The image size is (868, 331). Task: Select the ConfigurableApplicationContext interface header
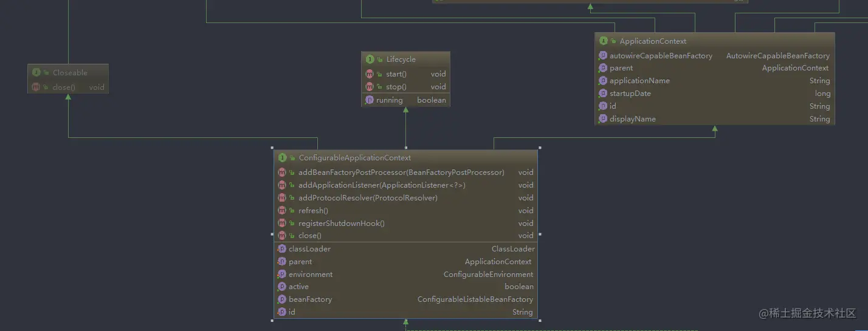click(405, 158)
